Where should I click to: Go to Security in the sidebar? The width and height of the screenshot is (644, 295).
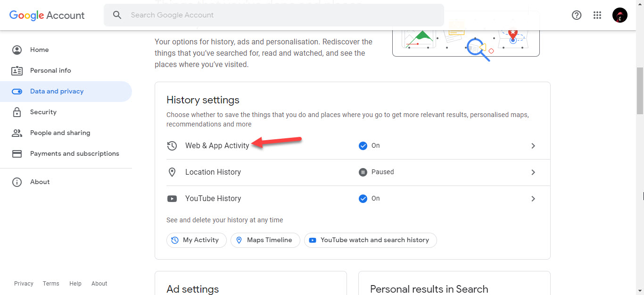click(x=43, y=112)
